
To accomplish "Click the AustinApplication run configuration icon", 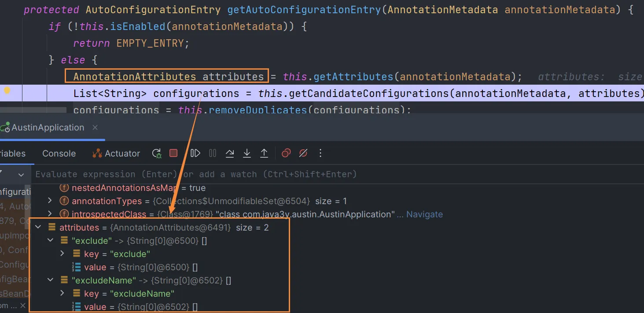I will pos(5,127).
